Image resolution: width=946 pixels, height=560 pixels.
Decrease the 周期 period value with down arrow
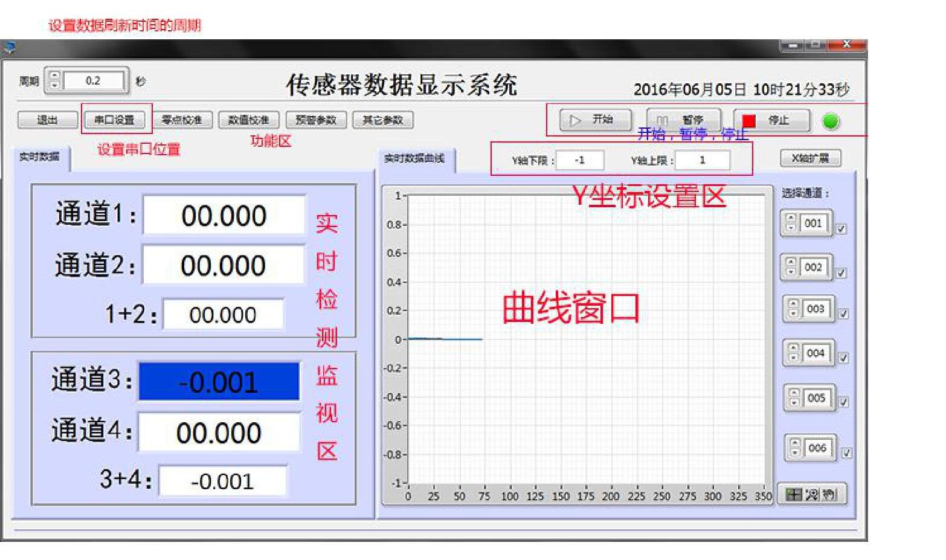(x=54, y=85)
